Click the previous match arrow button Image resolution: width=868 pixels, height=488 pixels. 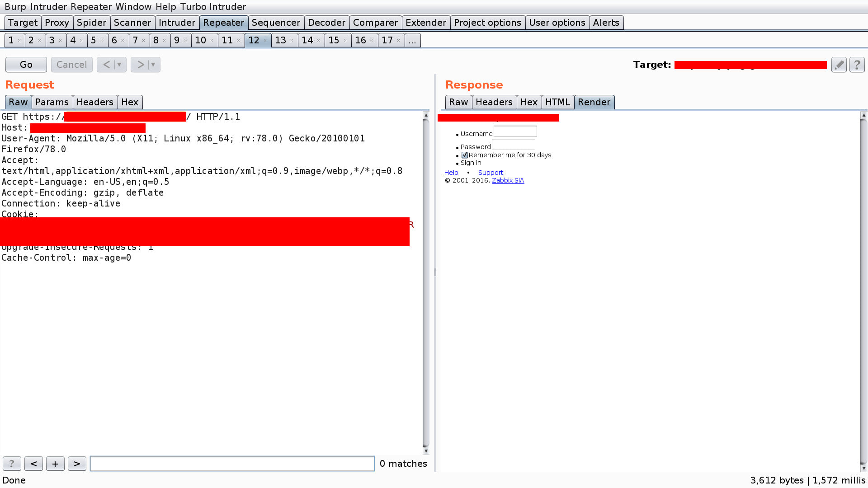click(33, 464)
